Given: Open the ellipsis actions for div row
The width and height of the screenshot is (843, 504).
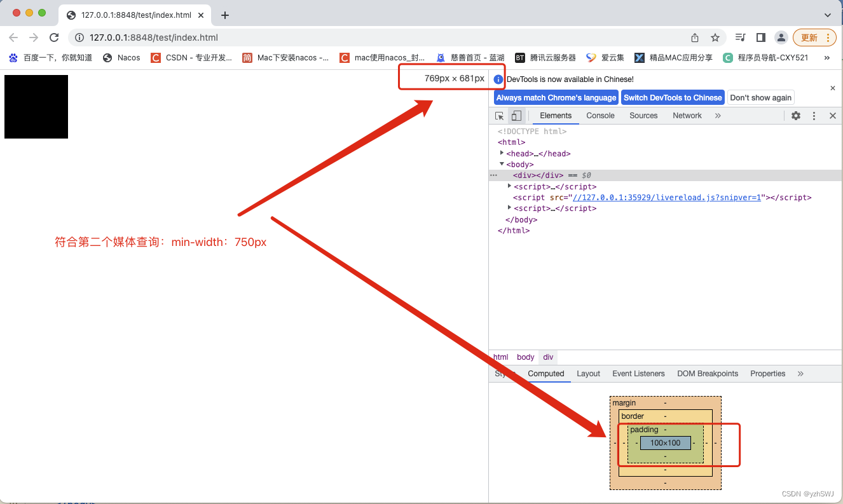Looking at the screenshot, I should point(494,175).
